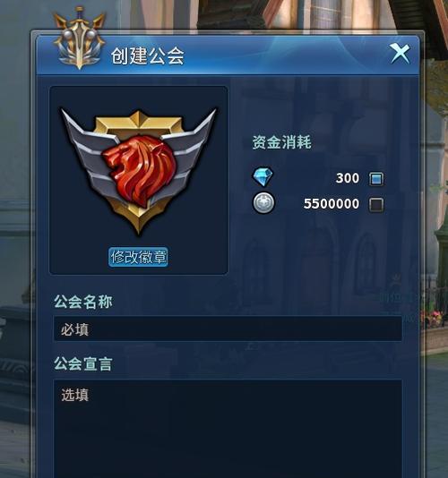Click the sword emblem icon beside the title
Screen dimensions: 448x478
(80, 38)
